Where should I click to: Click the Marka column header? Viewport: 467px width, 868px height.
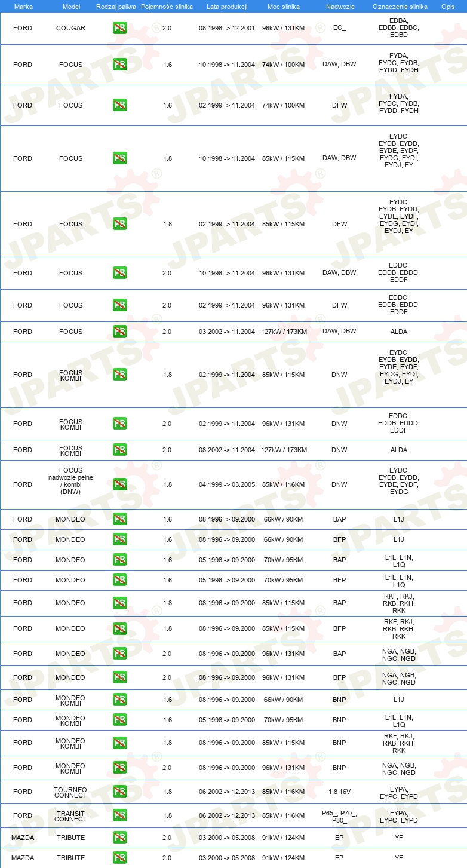[23, 6]
